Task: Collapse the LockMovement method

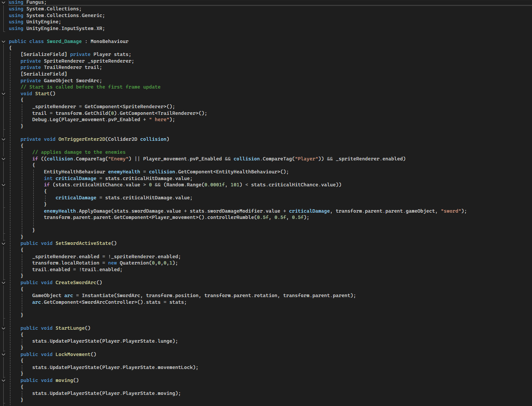Action: 3,354
